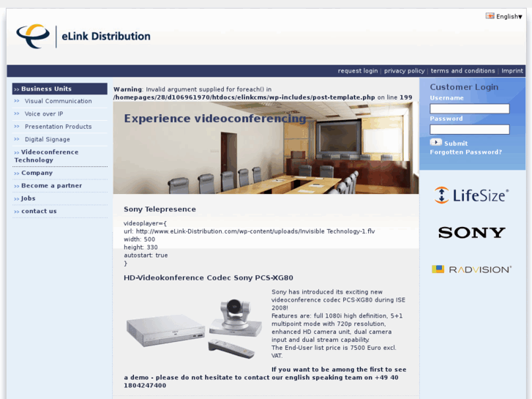The height and width of the screenshot is (399, 532).
Task: Click the double-arrow icon beside Digital Signage
Action: point(17,139)
